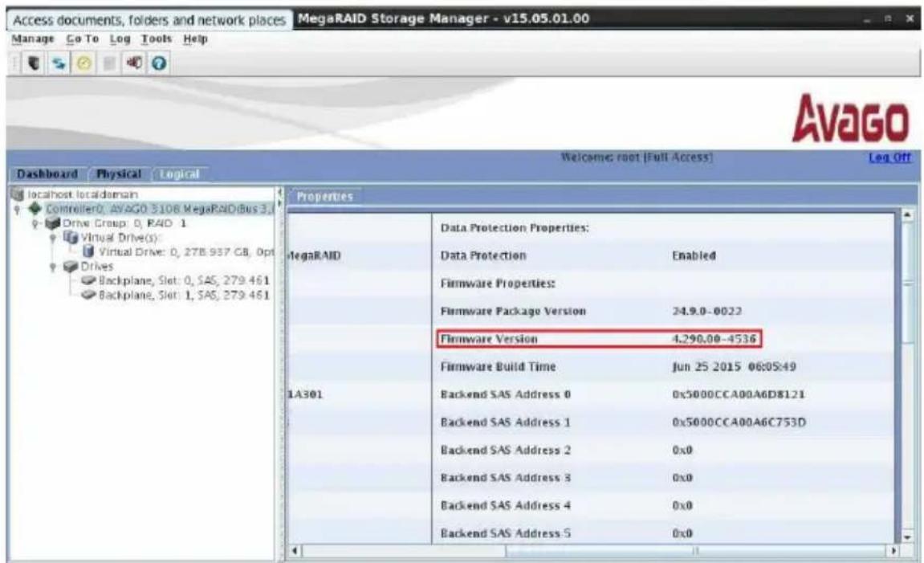Select Drive Group 0, RAID 1
Image resolution: width=924 pixels, height=563 pixels.
[x=124, y=223]
